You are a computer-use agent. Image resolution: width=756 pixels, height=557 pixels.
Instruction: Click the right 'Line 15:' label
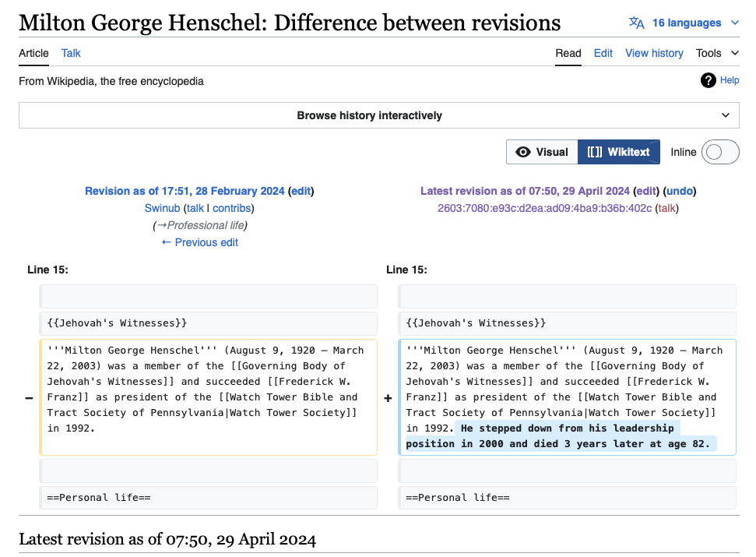(x=406, y=270)
